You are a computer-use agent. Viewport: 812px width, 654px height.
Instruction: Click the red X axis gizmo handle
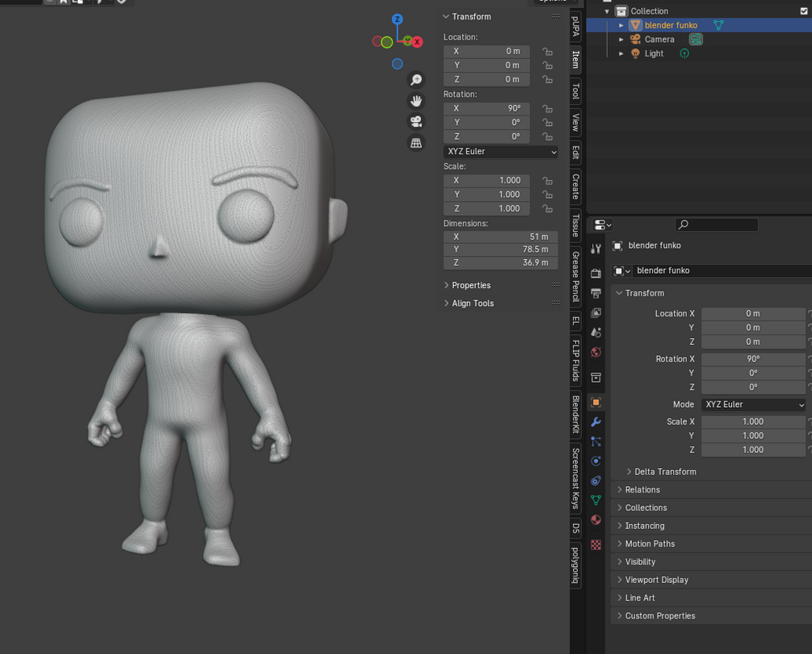point(417,42)
